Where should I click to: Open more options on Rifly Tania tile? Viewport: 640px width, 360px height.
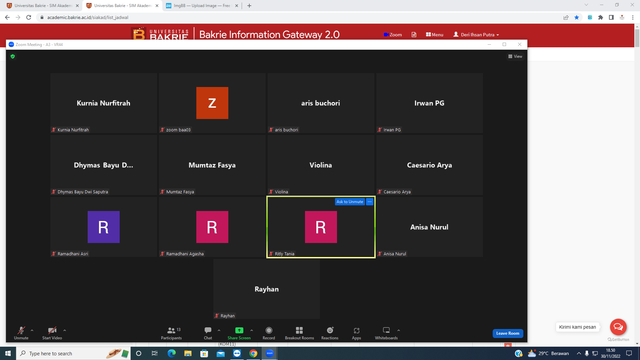click(369, 202)
